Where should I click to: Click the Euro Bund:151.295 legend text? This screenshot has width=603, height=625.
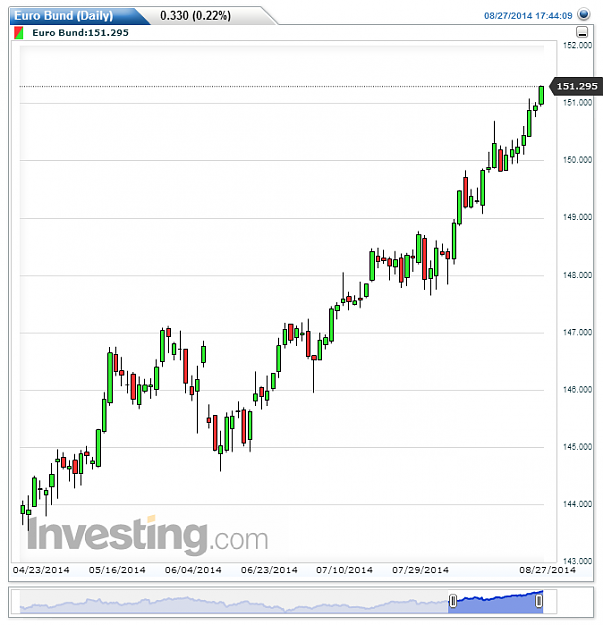[x=81, y=33]
